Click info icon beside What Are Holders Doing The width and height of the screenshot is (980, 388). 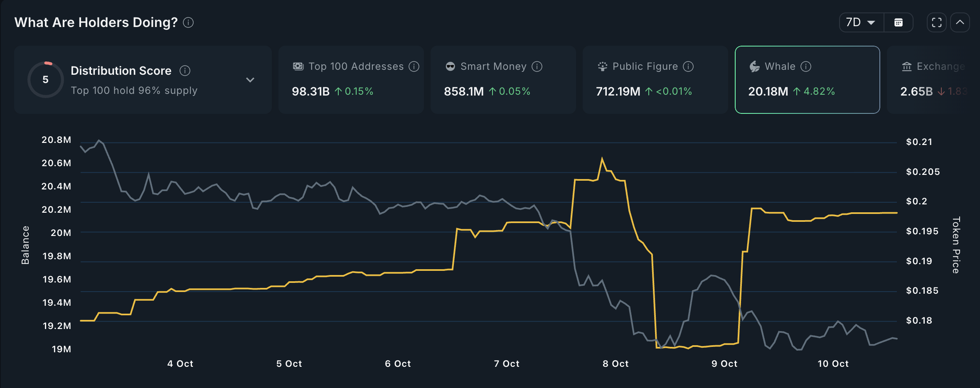(188, 22)
